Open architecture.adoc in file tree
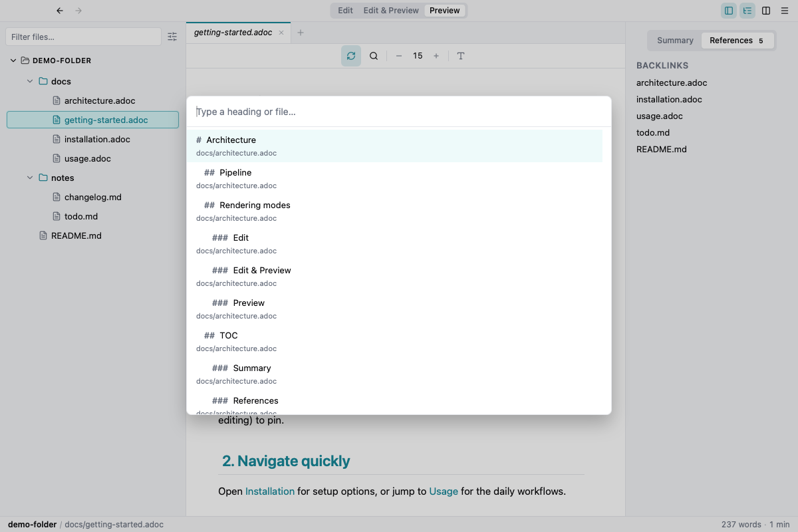This screenshot has width=798, height=532. [x=93, y=100]
